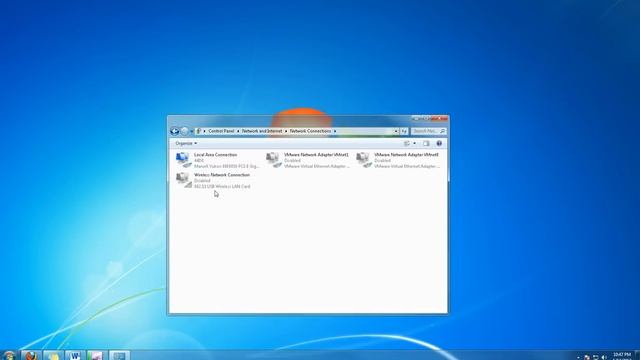Click the Show desktop button

[x=637, y=355]
